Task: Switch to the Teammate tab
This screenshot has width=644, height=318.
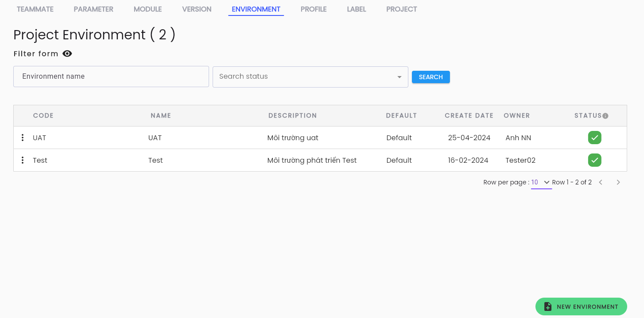Action: click(x=35, y=9)
